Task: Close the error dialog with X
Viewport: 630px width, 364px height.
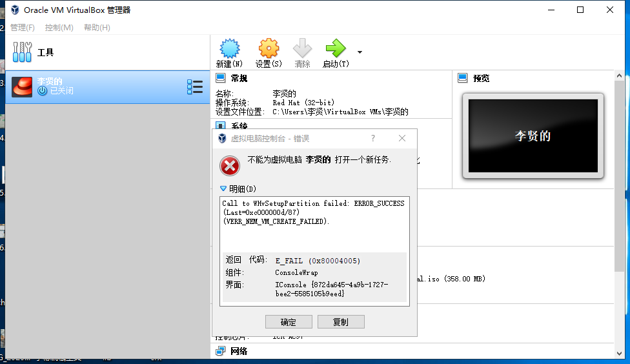Action: coord(401,138)
